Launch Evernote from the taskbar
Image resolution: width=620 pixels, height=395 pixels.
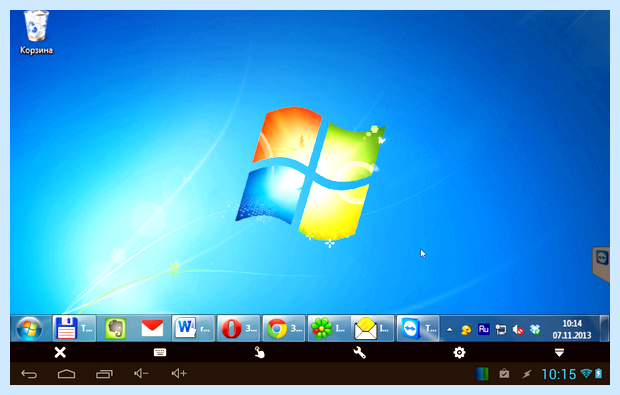(x=115, y=328)
